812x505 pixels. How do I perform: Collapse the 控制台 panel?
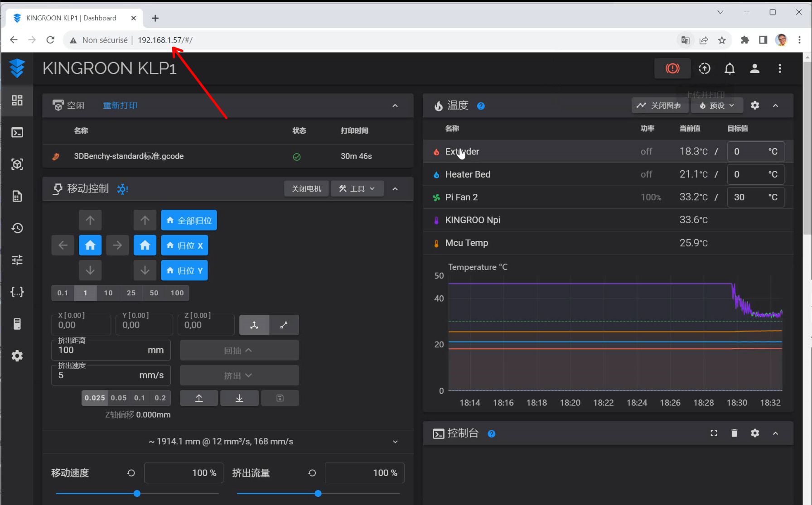(x=776, y=433)
